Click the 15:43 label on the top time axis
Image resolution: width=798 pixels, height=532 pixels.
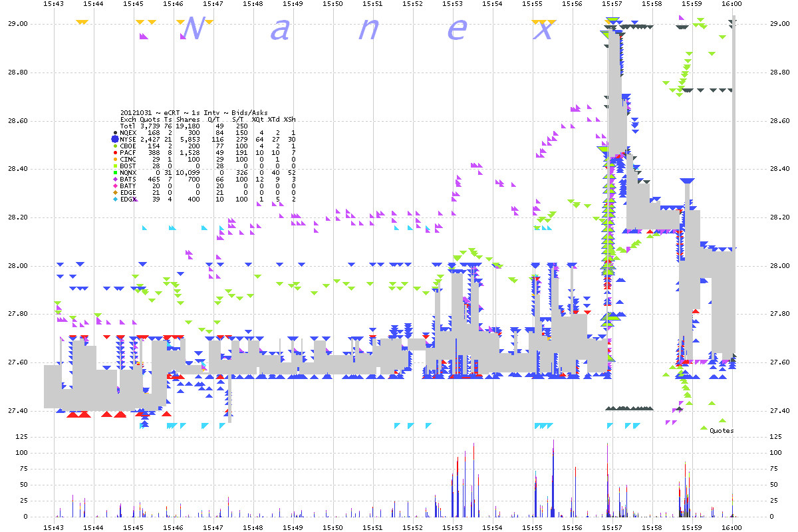click(x=54, y=5)
